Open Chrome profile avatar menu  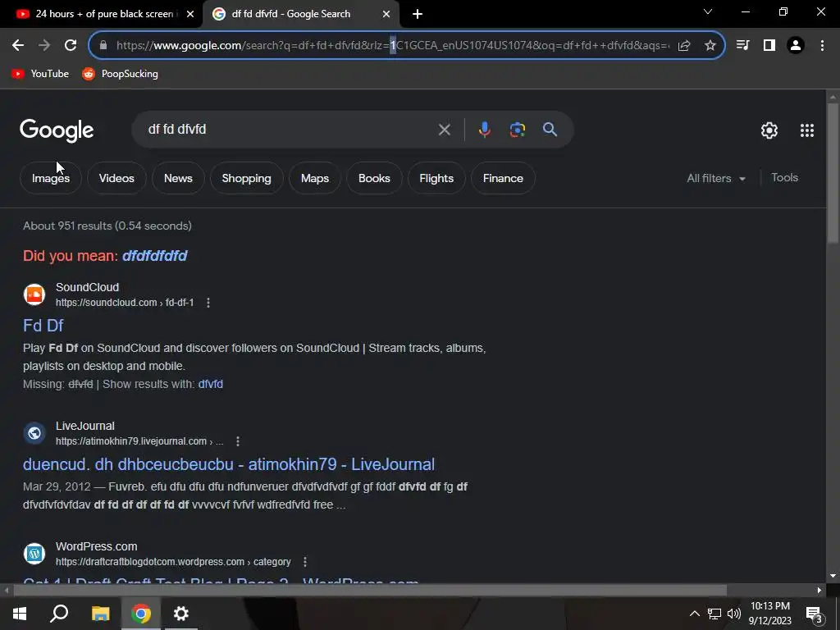(796, 46)
